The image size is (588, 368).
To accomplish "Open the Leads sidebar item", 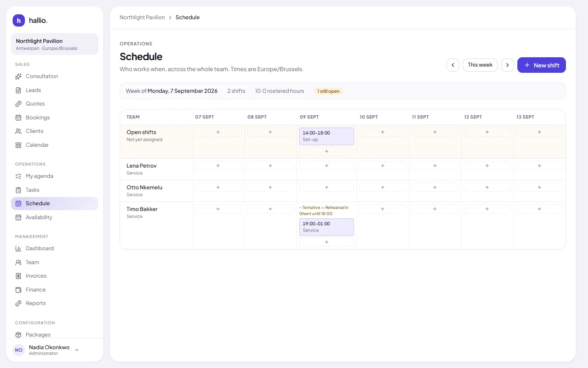I will tap(55, 90).
